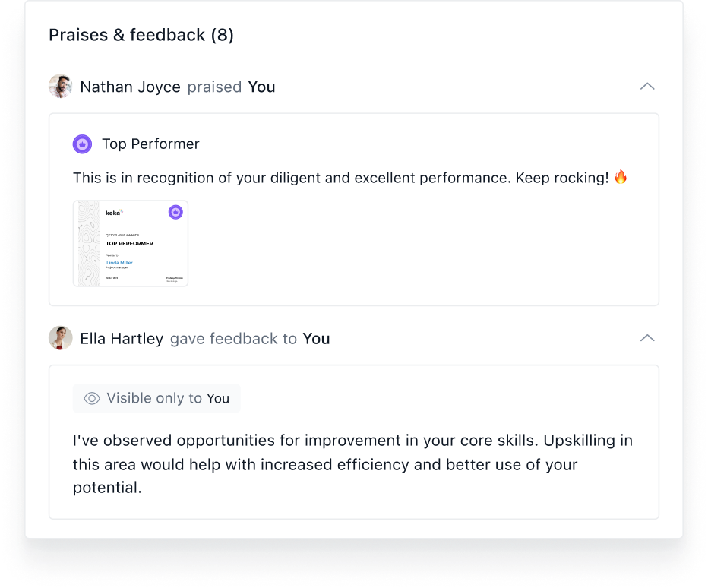The width and height of the screenshot is (708, 588).
Task: Click the praise message about excellent performance
Action: coord(340,178)
